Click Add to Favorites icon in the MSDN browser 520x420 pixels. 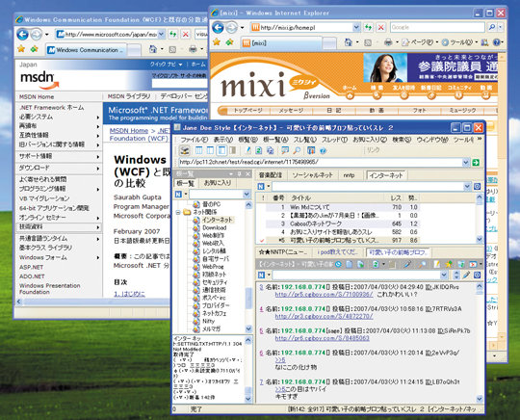coord(34,49)
